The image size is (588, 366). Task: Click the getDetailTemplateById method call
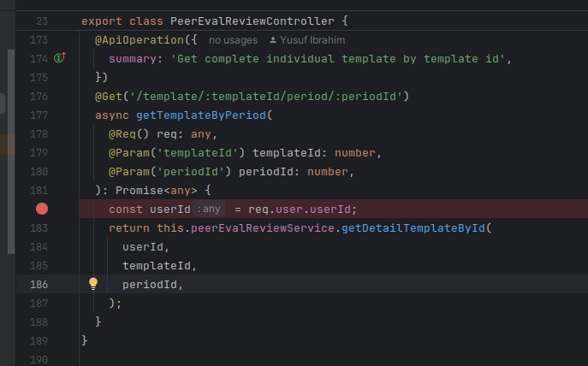pyautogui.click(x=413, y=227)
